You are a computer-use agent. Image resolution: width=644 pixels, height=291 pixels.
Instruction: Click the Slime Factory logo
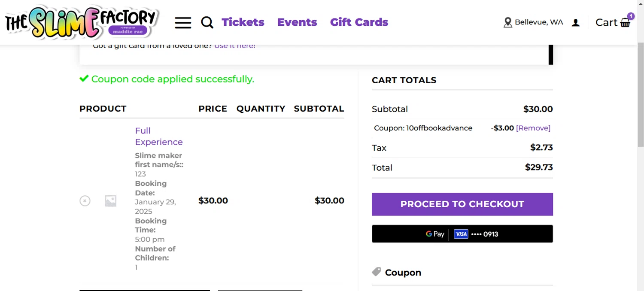[82, 22]
